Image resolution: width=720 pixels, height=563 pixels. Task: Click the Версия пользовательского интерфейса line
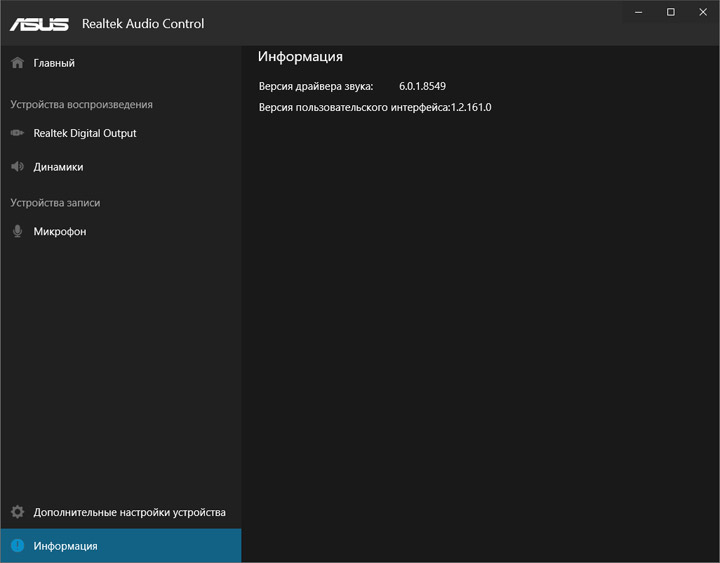click(x=375, y=107)
